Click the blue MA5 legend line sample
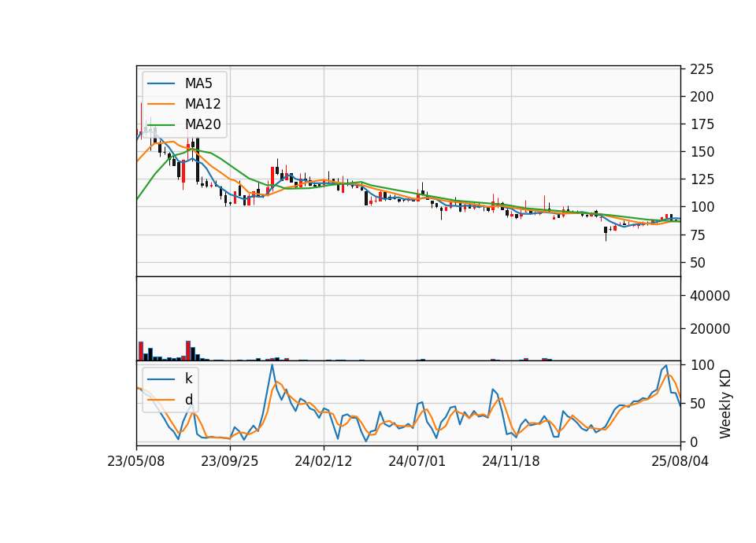 (x=161, y=84)
